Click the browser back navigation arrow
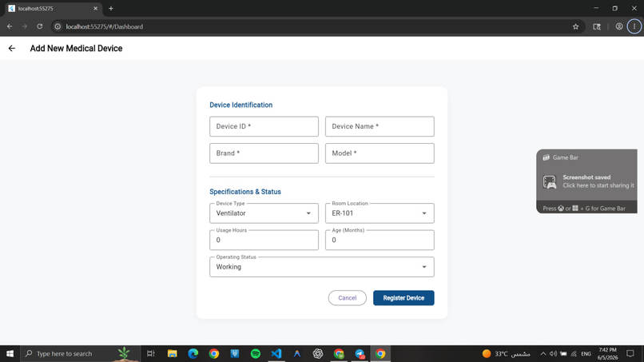Viewport: 644px width, 362px height. [x=10, y=26]
